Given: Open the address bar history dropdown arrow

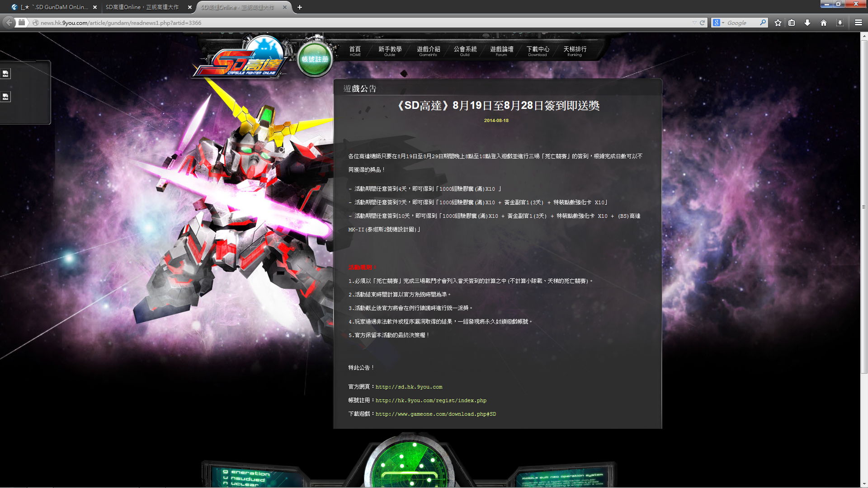Looking at the screenshot, I should pyautogui.click(x=695, y=23).
